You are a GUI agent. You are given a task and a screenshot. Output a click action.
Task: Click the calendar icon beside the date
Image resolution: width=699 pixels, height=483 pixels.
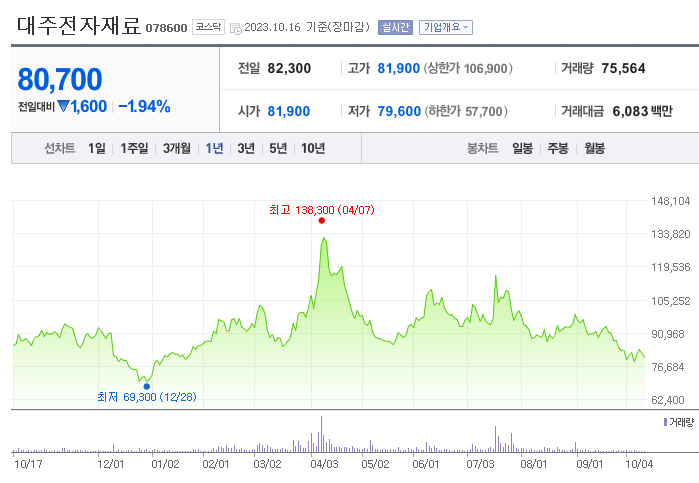pyautogui.click(x=235, y=29)
